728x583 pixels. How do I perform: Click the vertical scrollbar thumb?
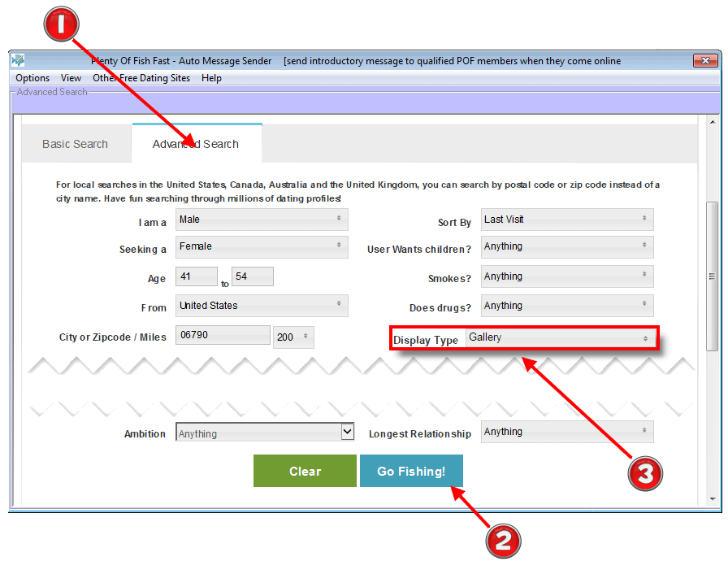pos(713,276)
